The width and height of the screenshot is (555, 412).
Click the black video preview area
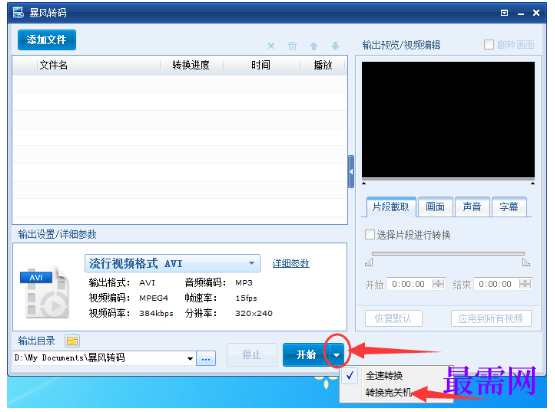[448, 120]
